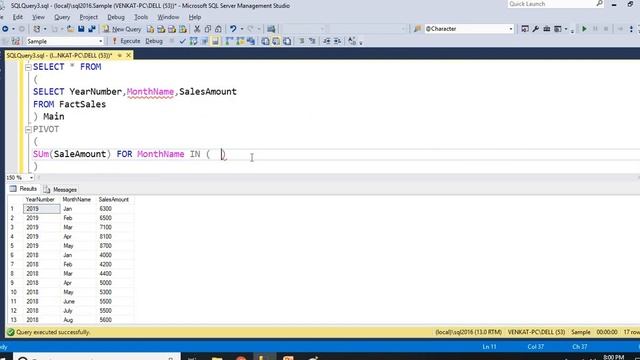The image size is (640, 360).
Task: Comment out selected lines icon
Action: click(x=301, y=41)
